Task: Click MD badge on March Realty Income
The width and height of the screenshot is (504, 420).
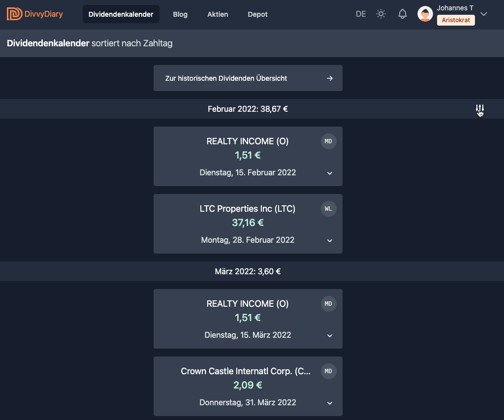Action: 328,304
